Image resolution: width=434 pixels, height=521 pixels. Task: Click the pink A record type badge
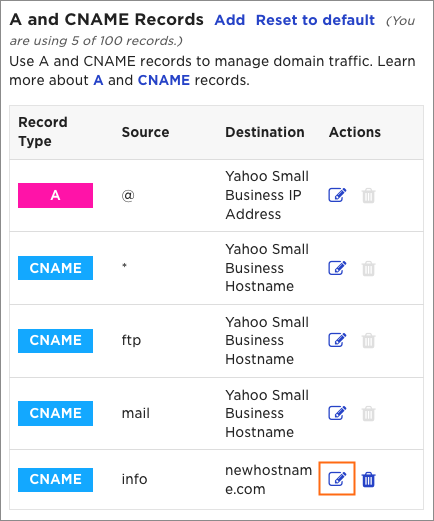point(55,195)
